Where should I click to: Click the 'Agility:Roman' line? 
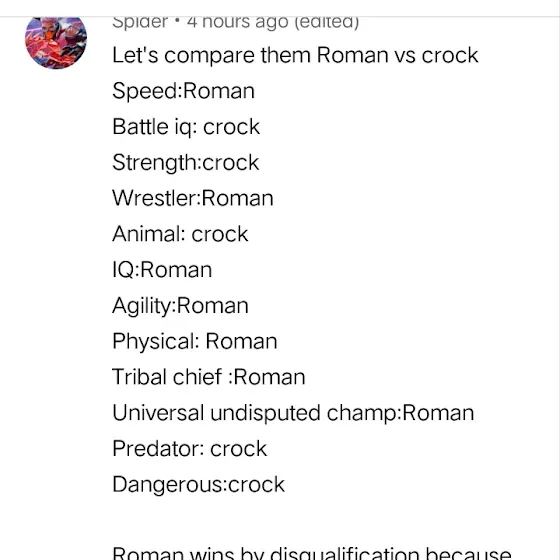coord(180,306)
